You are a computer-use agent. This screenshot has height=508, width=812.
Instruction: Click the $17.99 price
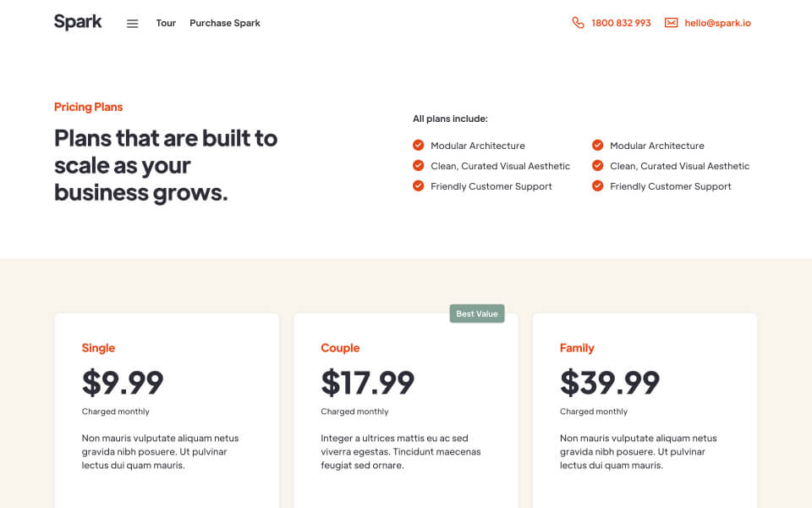pyautogui.click(x=368, y=383)
